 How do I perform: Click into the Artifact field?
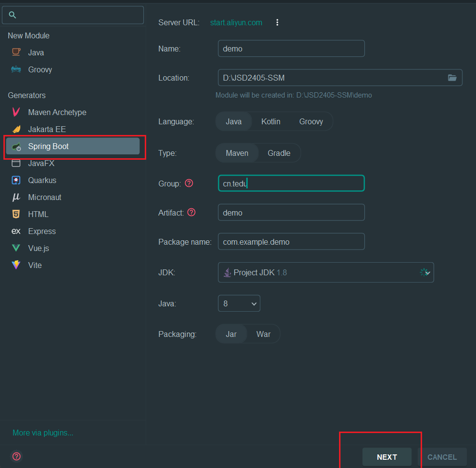(291, 213)
